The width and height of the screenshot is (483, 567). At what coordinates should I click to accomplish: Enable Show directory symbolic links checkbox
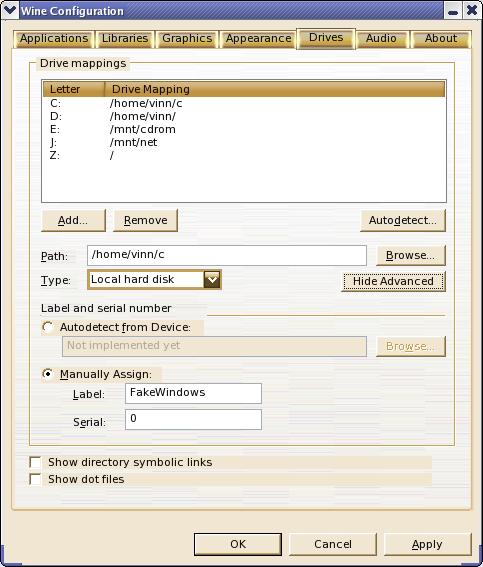35,462
